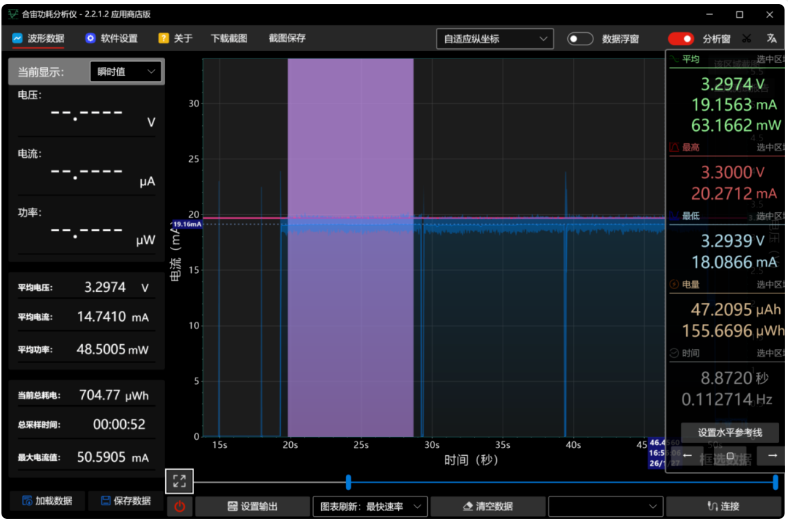Click 下载截图 download screenshot

(229, 38)
